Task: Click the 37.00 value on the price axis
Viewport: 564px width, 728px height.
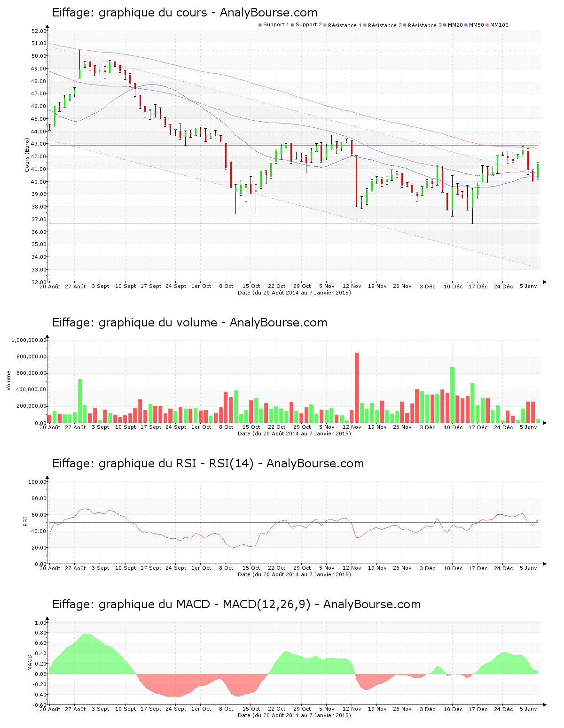Action: [39, 219]
